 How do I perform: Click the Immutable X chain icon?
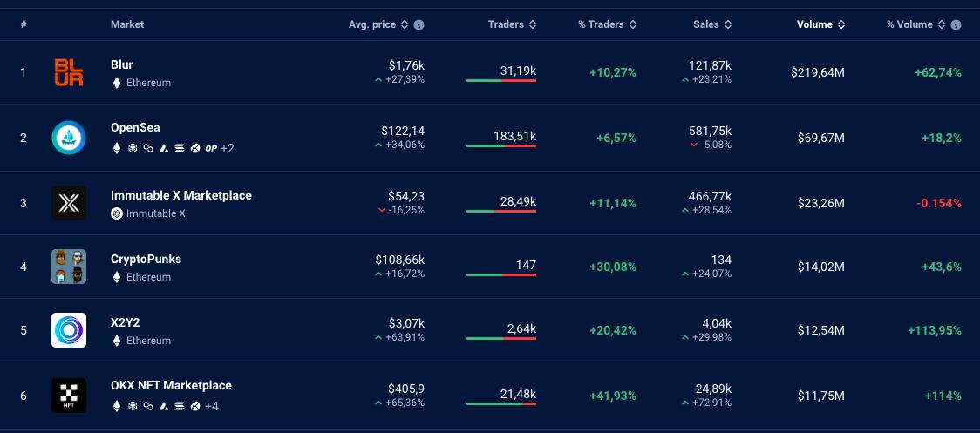coord(117,213)
